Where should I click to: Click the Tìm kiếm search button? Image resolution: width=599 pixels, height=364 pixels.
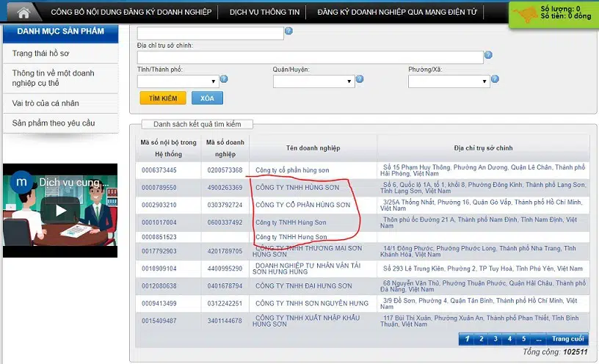pos(162,98)
